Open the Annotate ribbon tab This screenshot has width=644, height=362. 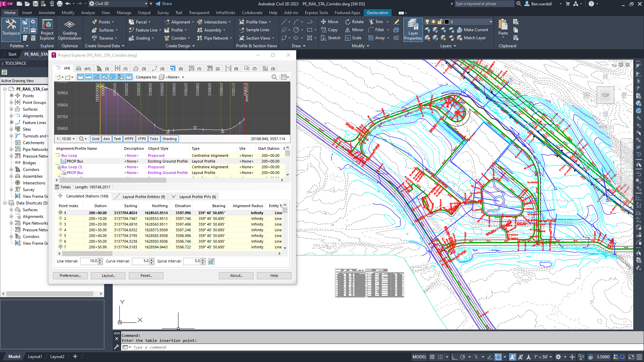47,13
